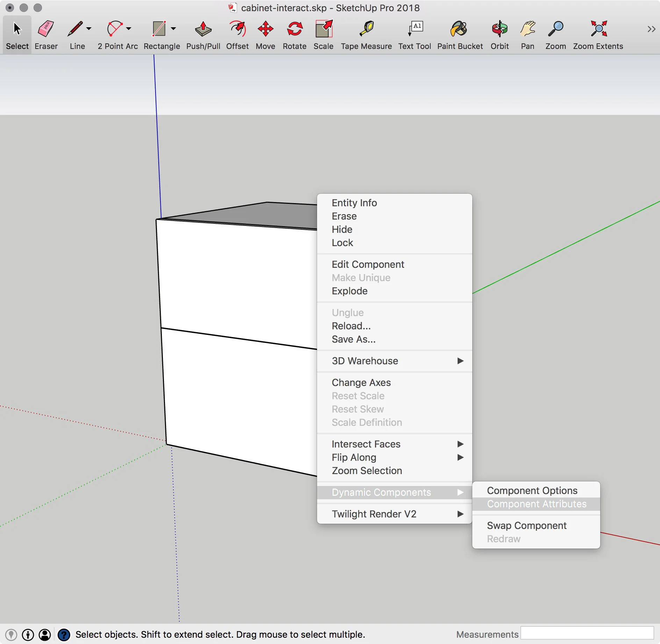Click the .skp document icon in title bar
Viewport: 660px width, 644px height.
tap(232, 8)
